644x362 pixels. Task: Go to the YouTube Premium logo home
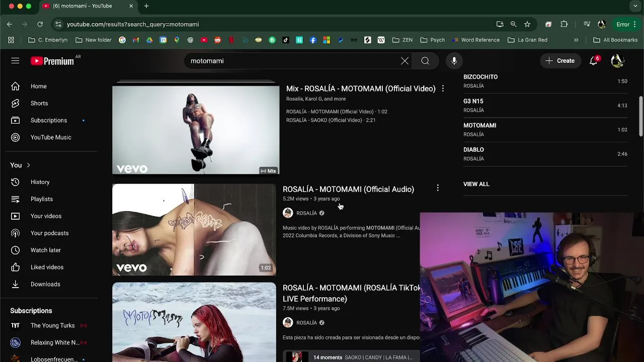point(52,61)
